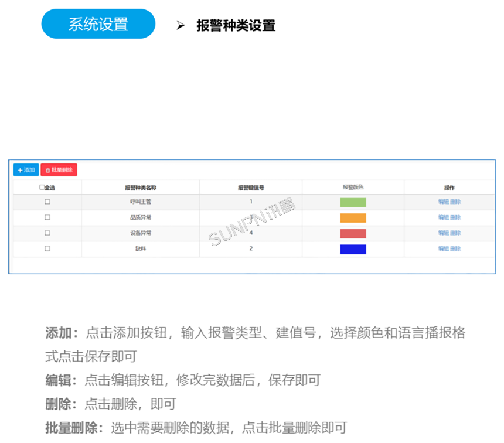Image resolution: width=504 pixels, height=443 pixels.
Task: Check the box for the 设备异常 row
Action: pyautogui.click(x=47, y=233)
